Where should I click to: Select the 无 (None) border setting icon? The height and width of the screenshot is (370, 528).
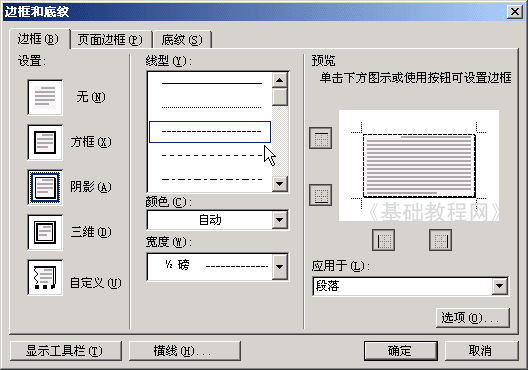[45, 98]
